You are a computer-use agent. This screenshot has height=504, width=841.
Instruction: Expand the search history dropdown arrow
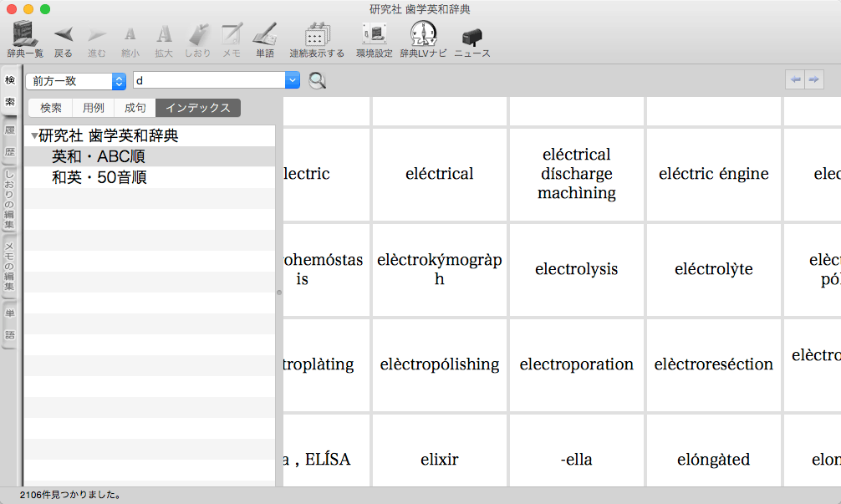pos(292,81)
